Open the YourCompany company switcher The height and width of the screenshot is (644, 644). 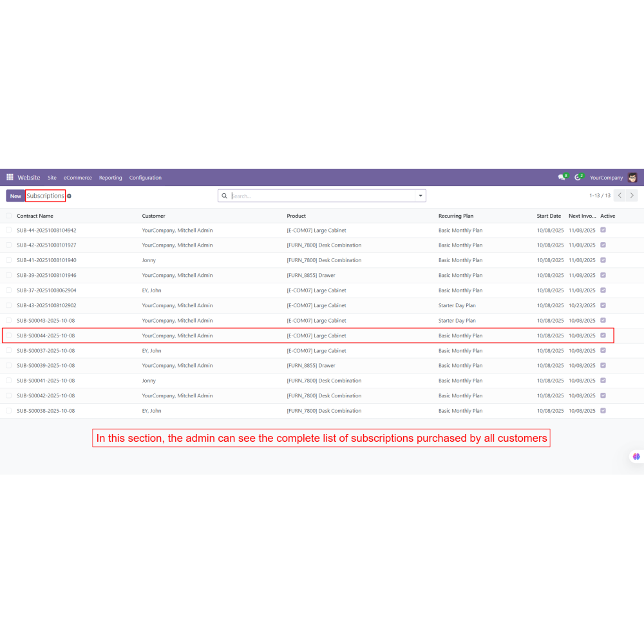tap(606, 178)
